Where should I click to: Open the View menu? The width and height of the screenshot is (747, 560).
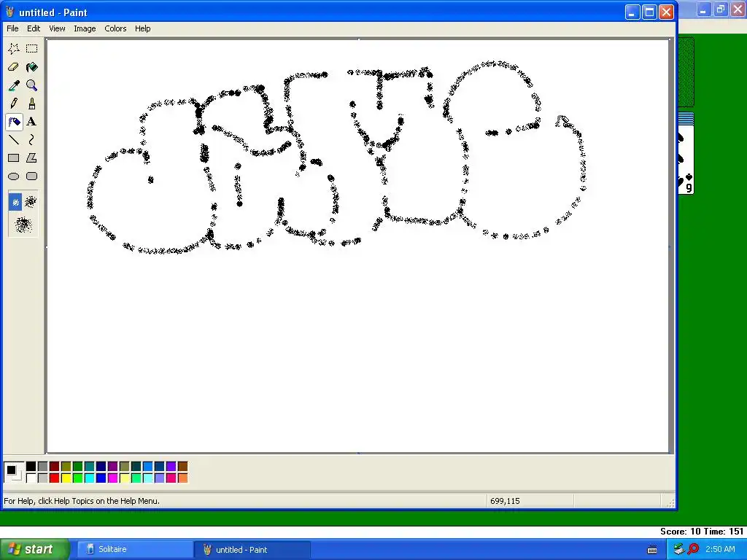57,28
